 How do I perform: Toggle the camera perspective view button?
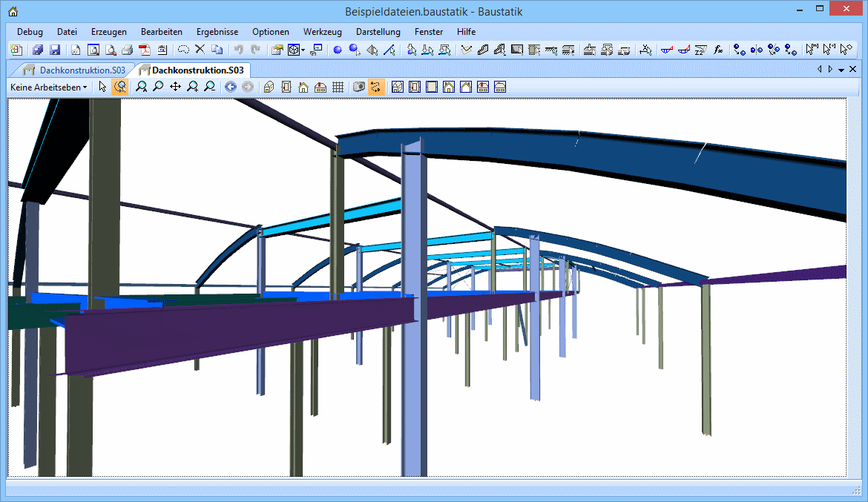click(359, 87)
